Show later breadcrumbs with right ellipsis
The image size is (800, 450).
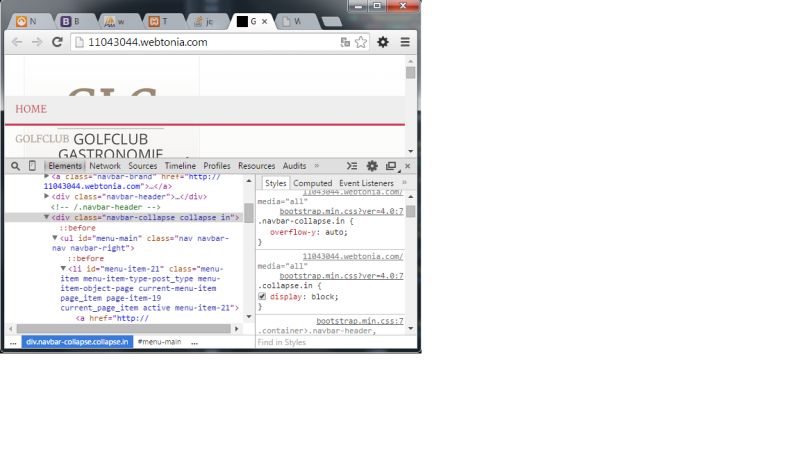coord(194,342)
